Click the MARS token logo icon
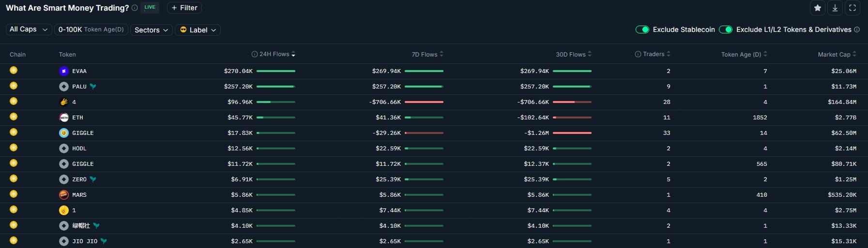The width and height of the screenshot is (868, 248). pos(64,195)
